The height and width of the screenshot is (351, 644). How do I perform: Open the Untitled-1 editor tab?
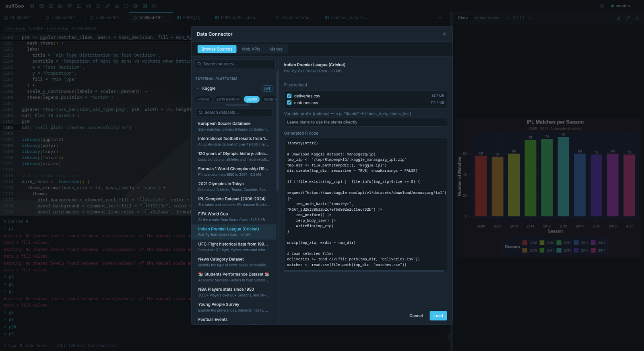(20, 18)
